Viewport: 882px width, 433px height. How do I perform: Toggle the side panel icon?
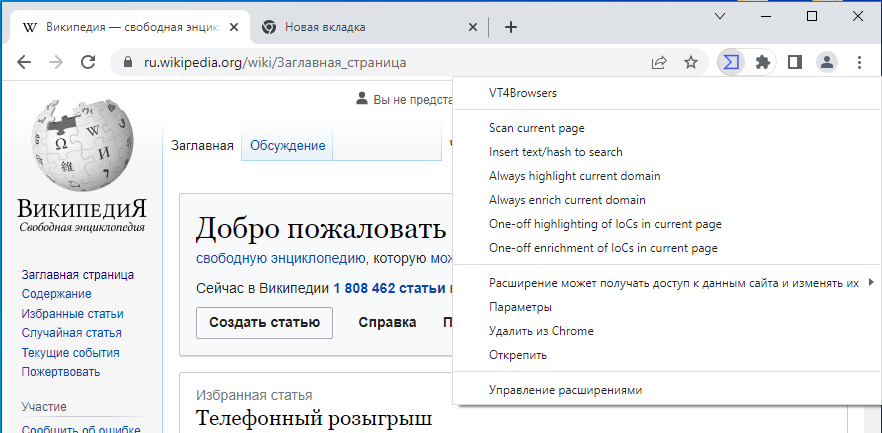795,62
